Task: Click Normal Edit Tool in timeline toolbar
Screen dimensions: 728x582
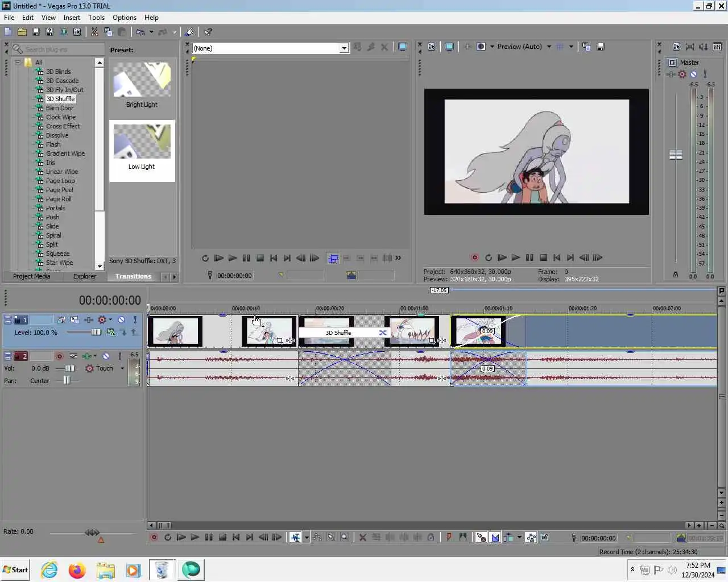Action: point(295,537)
